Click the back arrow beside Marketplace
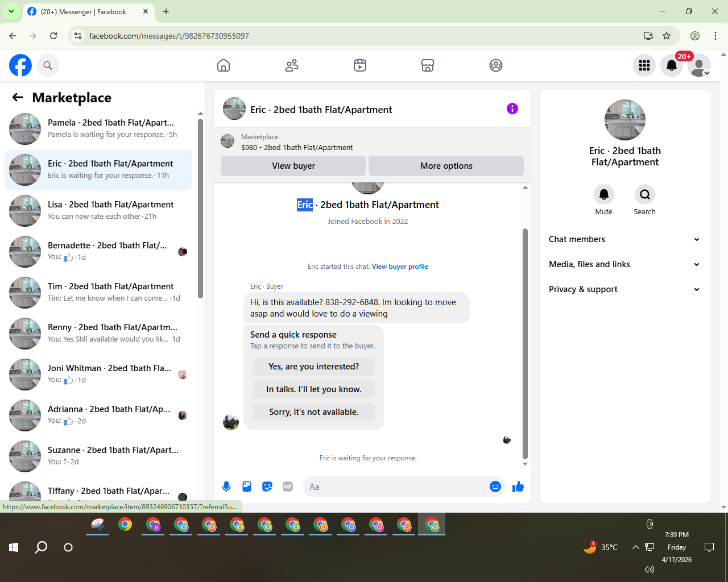The height and width of the screenshot is (582, 728). pyautogui.click(x=18, y=97)
